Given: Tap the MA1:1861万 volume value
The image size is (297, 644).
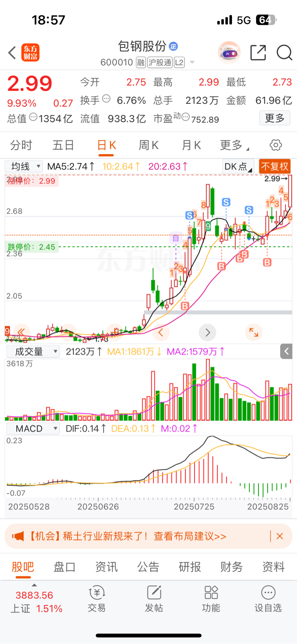Looking at the screenshot, I should click(134, 352).
